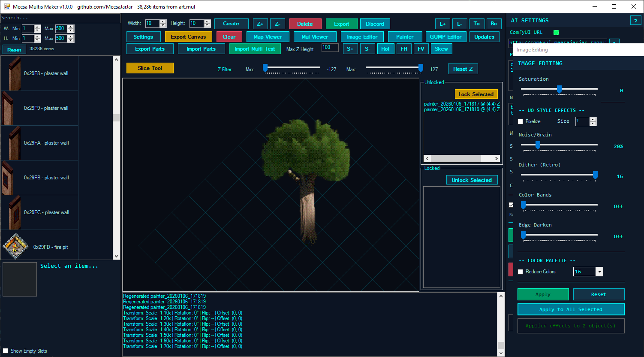
Task: Decrease the canvas Height stepper
Action: coord(207,26)
